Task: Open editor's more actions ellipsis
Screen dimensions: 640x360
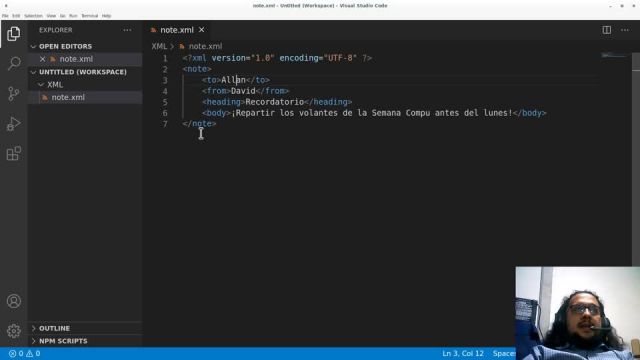Action: [625, 30]
